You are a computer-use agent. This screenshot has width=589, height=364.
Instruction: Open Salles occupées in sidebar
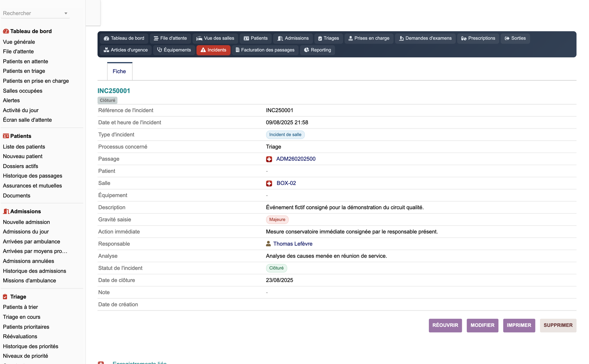point(22,91)
